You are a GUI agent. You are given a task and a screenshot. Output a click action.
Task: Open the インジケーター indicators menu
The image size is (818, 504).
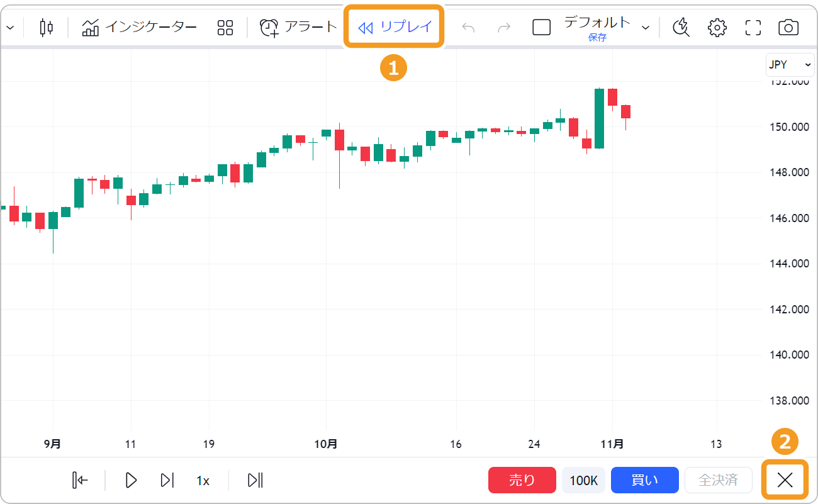pyautogui.click(x=139, y=27)
